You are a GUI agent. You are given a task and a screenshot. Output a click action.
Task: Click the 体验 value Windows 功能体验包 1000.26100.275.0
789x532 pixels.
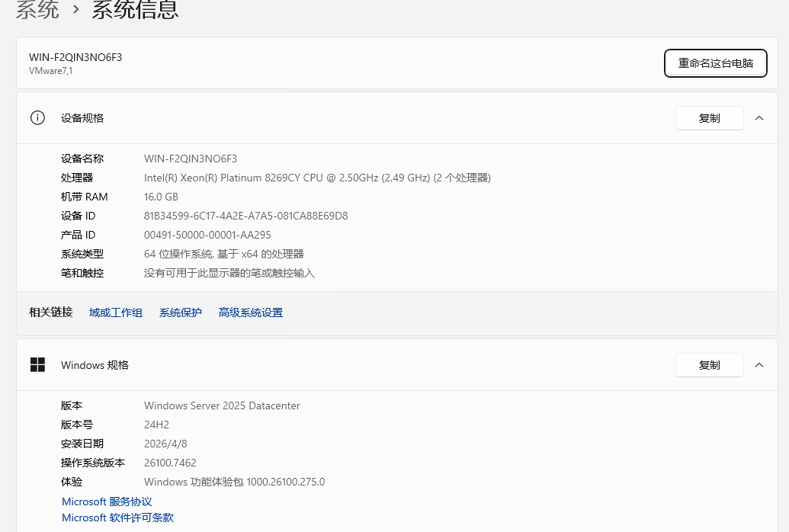click(235, 482)
